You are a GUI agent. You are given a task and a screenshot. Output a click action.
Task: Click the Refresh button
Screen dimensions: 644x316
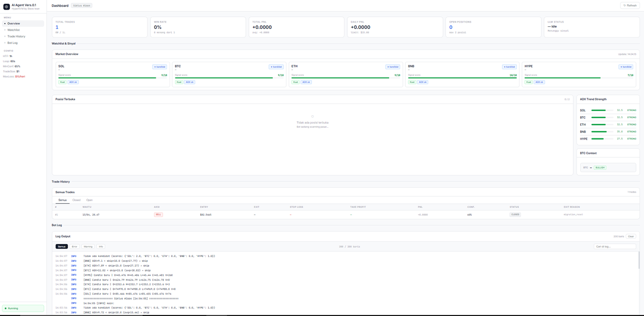coord(630,5)
